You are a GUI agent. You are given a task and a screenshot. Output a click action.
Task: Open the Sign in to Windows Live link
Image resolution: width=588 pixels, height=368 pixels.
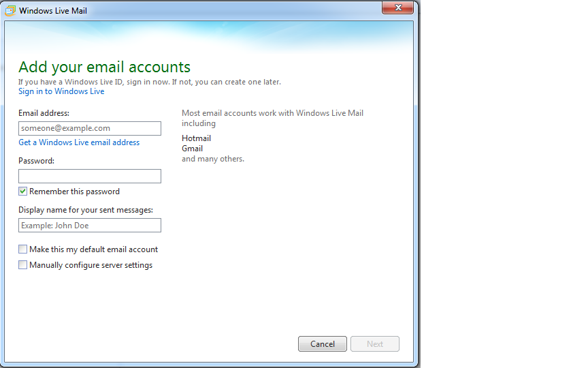tap(61, 91)
